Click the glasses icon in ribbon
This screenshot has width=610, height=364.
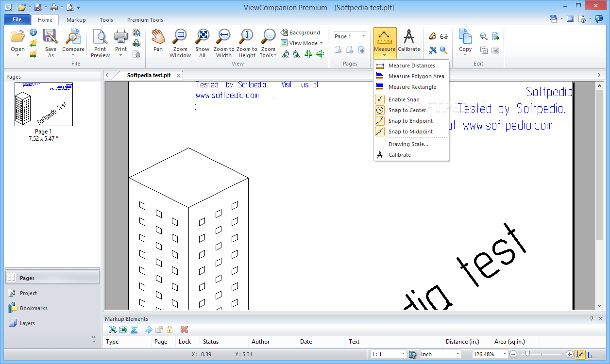pos(444,36)
